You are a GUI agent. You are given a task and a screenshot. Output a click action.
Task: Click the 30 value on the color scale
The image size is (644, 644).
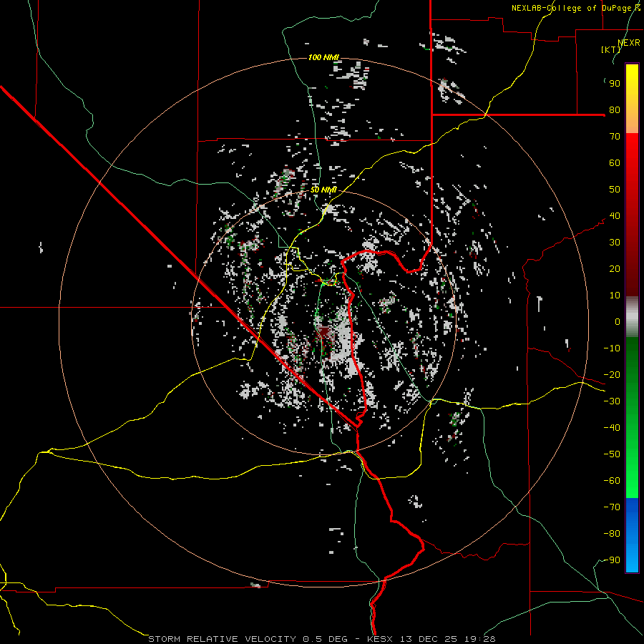coord(615,243)
